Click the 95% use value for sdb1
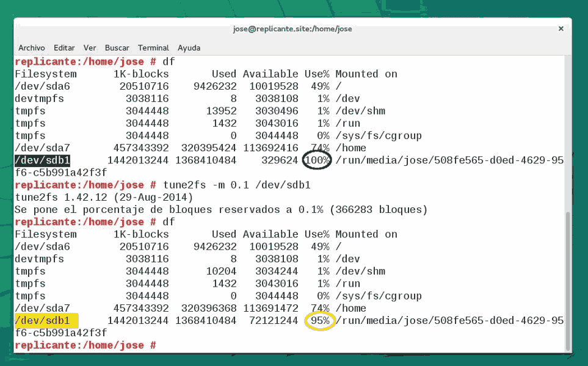The height and width of the screenshot is (366, 588). [320, 321]
